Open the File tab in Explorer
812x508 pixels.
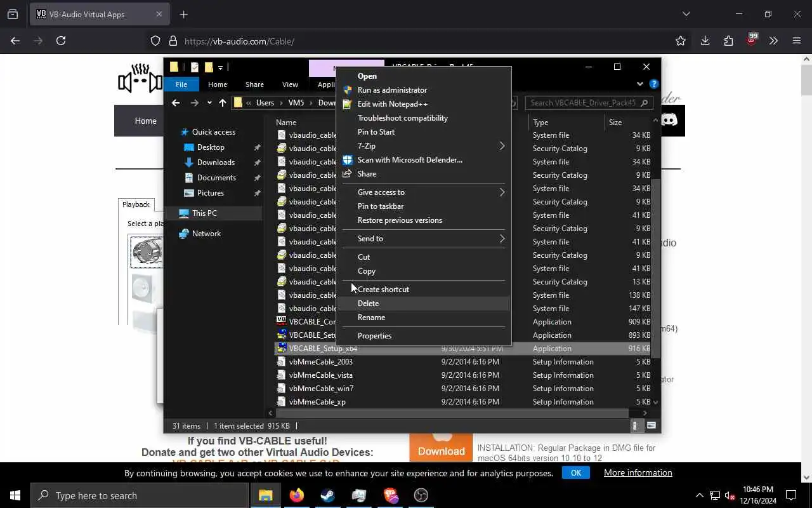tap(181, 84)
